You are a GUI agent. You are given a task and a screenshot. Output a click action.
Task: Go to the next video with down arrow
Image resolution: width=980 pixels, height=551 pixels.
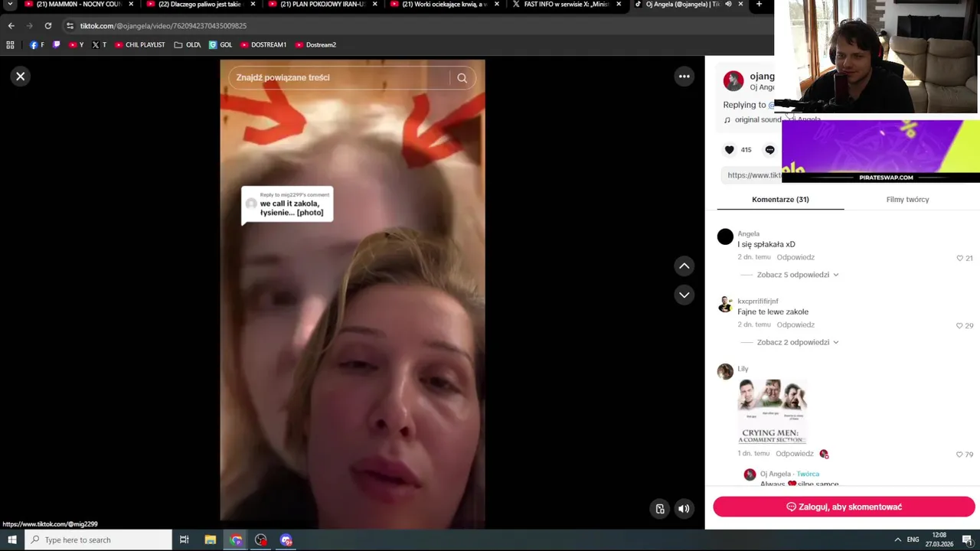tap(684, 295)
